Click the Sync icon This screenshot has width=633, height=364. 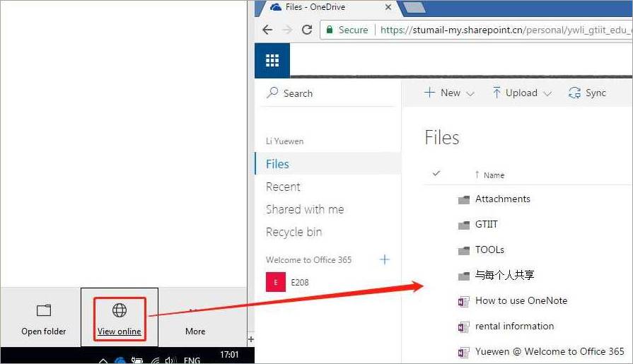(574, 93)
